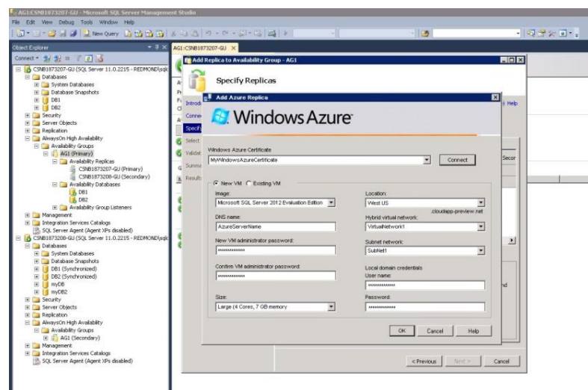Image resolution: width=588 pixels, height=390 pixels.
Task: Select replica CSNB1873208-GU (Secondary)
Action: point(114,176)
